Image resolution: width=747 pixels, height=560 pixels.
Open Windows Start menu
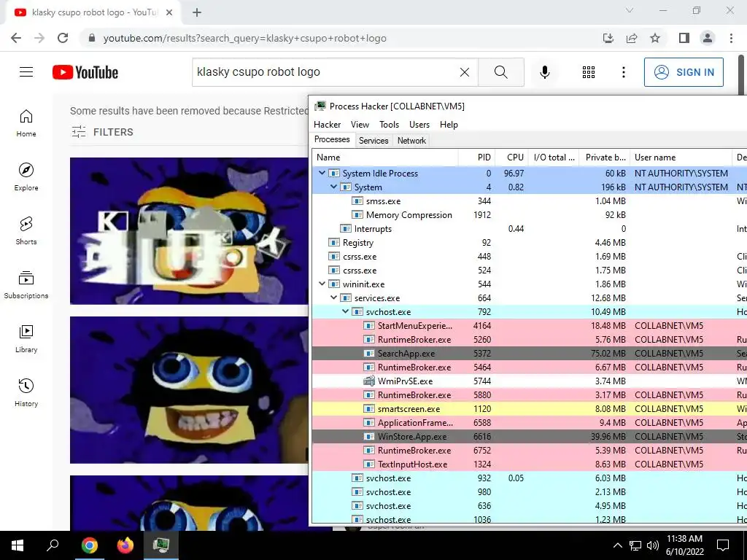point(18,545)
